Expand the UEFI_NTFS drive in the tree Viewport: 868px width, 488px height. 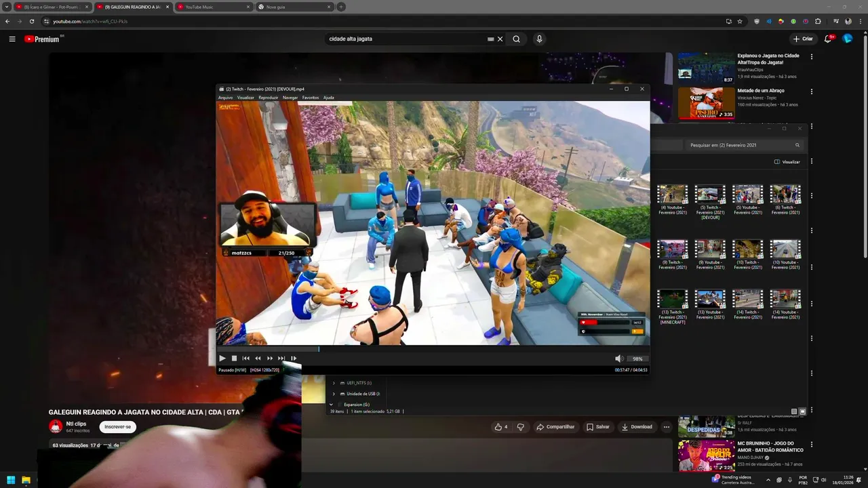[x=334, y=383]
